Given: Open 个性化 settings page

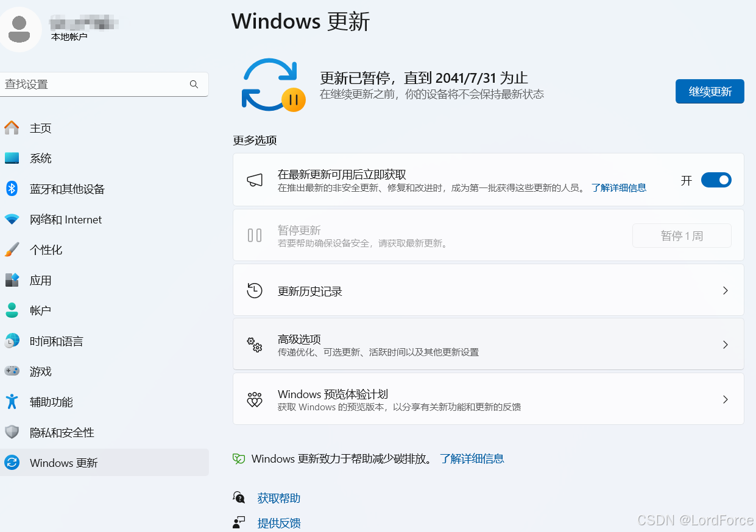Looking at the screenshot, I should coord(104,250).
